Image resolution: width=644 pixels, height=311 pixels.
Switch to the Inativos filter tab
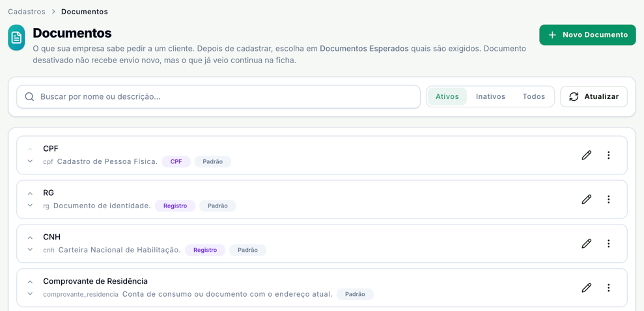coord(490,97)
